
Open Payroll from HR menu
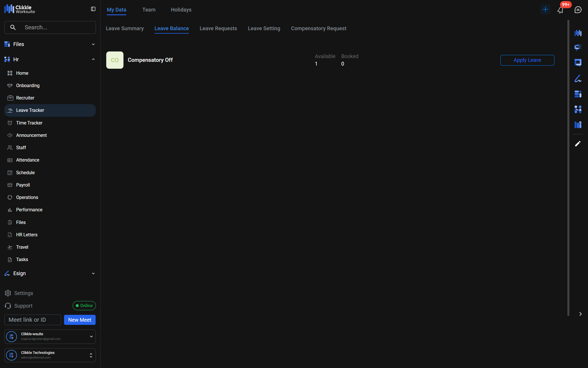[23, 185]
